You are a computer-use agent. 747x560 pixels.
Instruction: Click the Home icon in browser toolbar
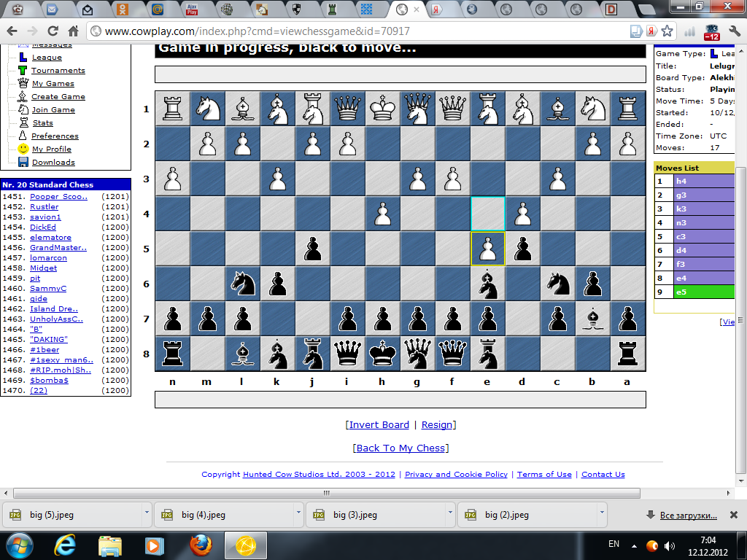[x=73, y=31]
